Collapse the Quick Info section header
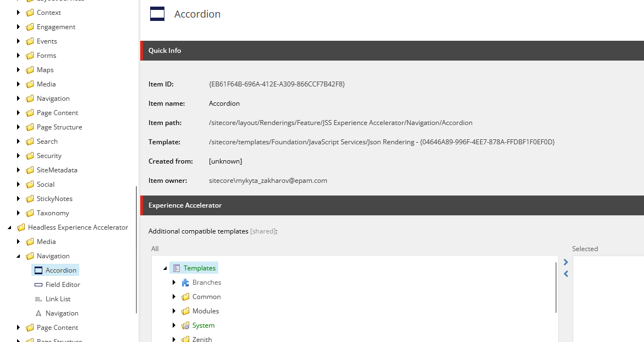Image resolution: width=644 pixels, height=342 pixels. coord(164,50)
